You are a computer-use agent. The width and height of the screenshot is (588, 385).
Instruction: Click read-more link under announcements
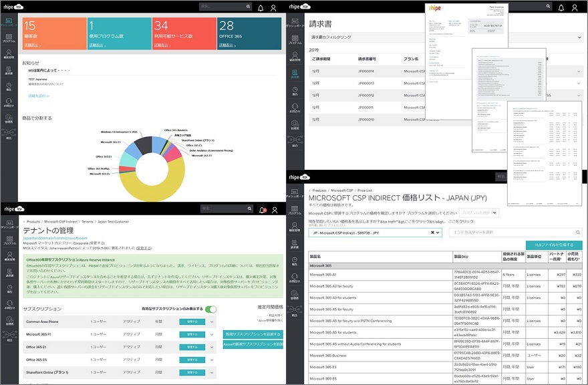[39, 96]
